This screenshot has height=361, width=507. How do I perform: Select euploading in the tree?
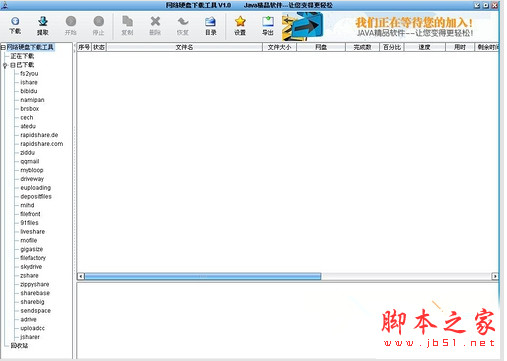coord(36,188)
